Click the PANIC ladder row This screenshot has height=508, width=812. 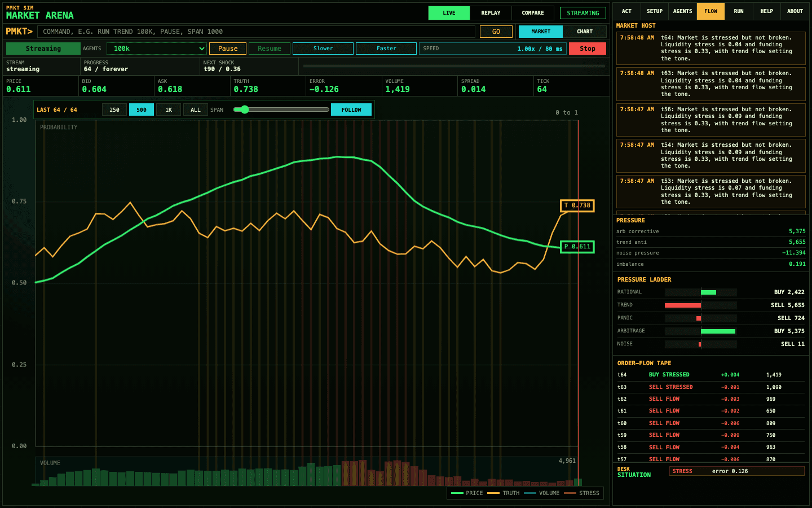(711, 318)
